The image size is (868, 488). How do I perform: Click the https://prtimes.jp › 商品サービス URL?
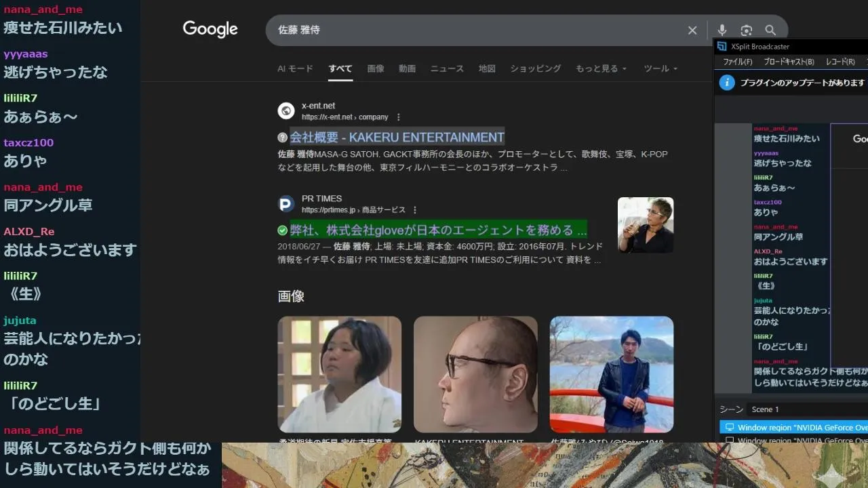(353, 210)
